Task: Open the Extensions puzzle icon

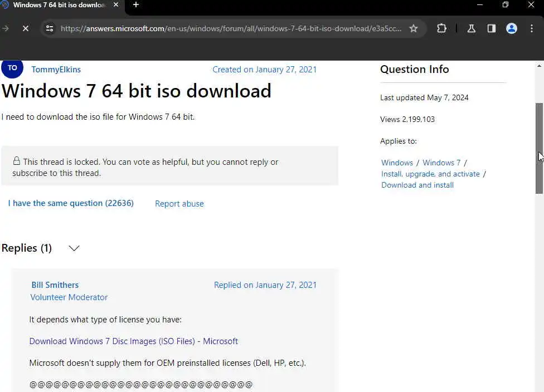Action: coord(441,28)
